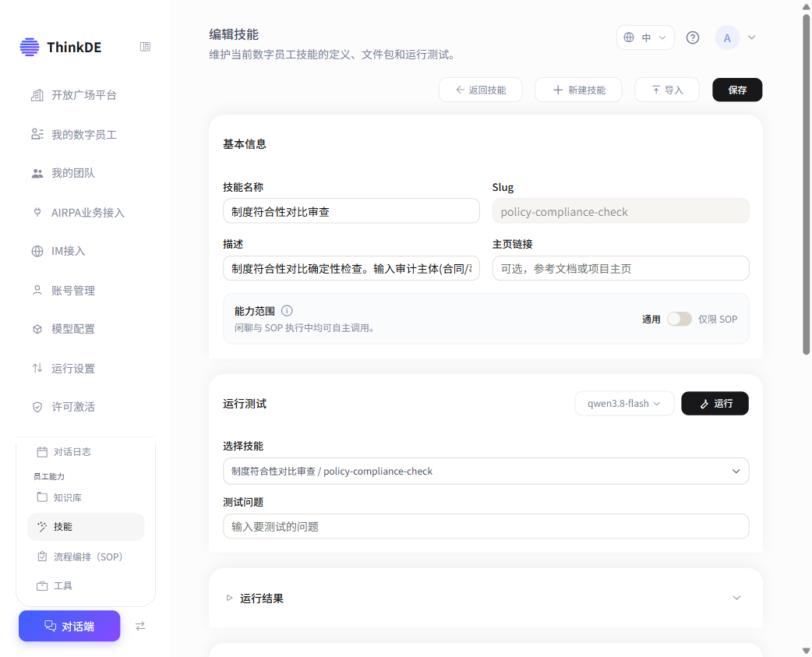Click the AIRPA业务接入 plug icon
Screen dimensions: 812x657
[x=37, y=212]
